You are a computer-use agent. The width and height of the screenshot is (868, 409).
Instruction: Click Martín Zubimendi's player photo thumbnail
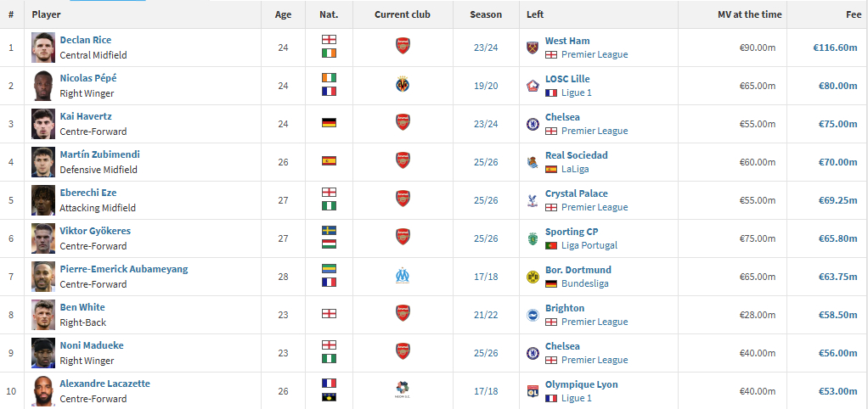tap(43, 162)
